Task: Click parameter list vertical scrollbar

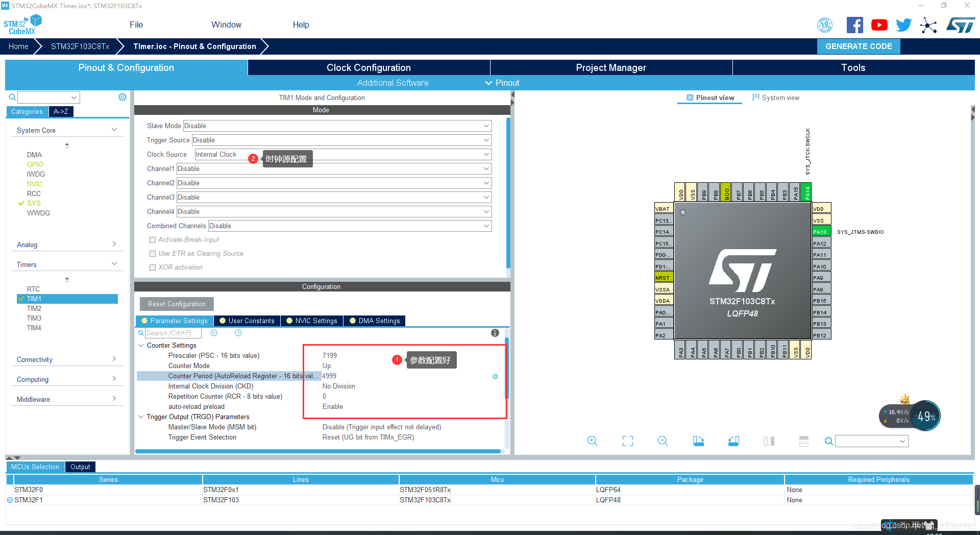Action: tap(507, 368)
